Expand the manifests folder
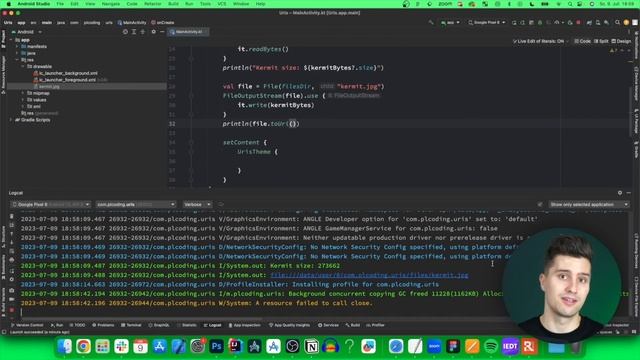640x360 pixels. [x=17, y=47]
